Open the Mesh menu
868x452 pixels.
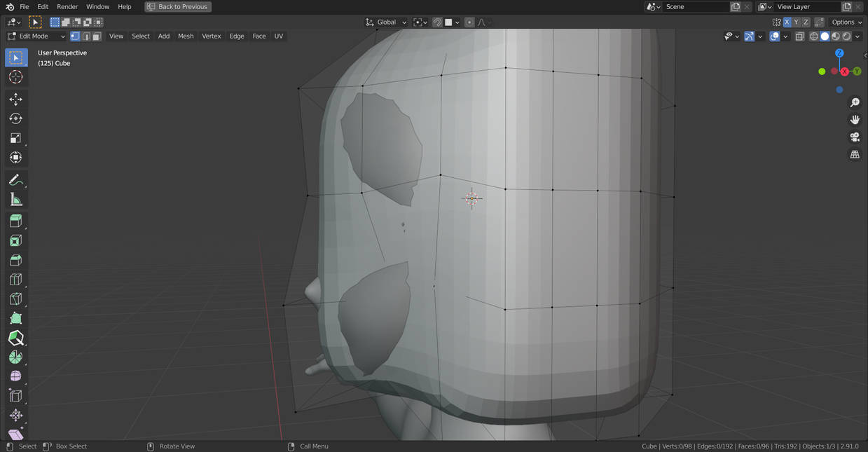[186, 36]
